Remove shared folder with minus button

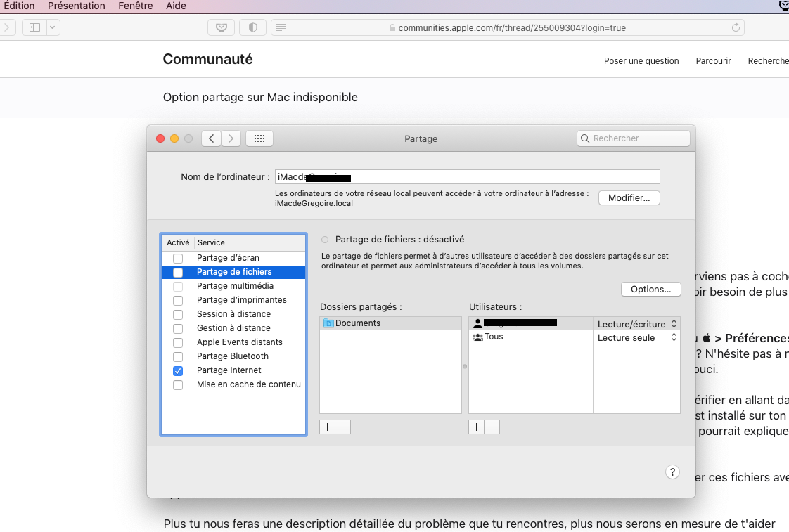coord(343,427)
